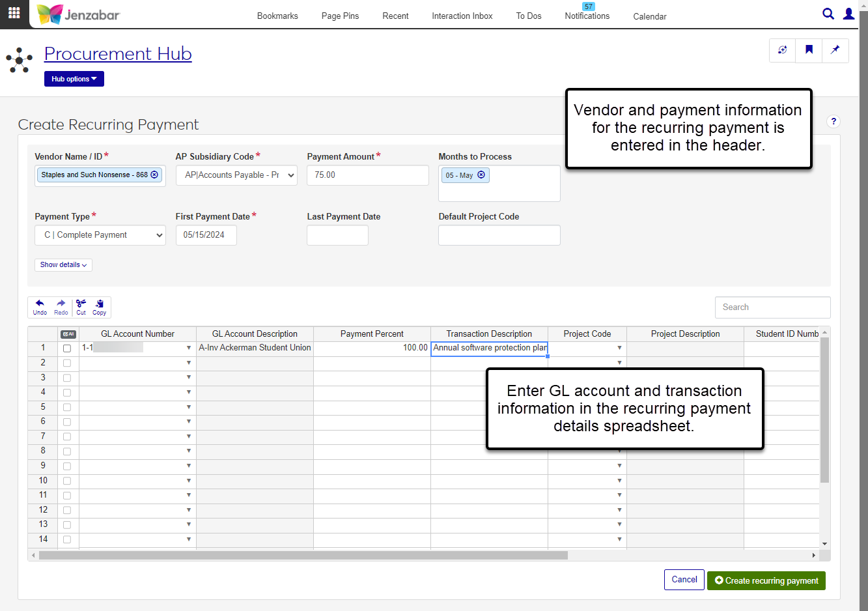Click the Create recurring payment button
Viewport: 868px width, 611px height.
tap(766, 580)
